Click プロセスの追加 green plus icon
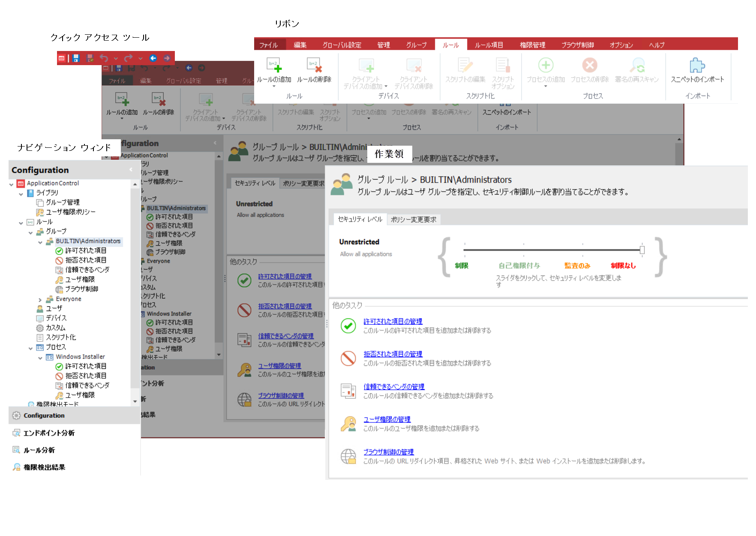Image resolution: width=756 pixels, height=536 pixels. point(546,65)
